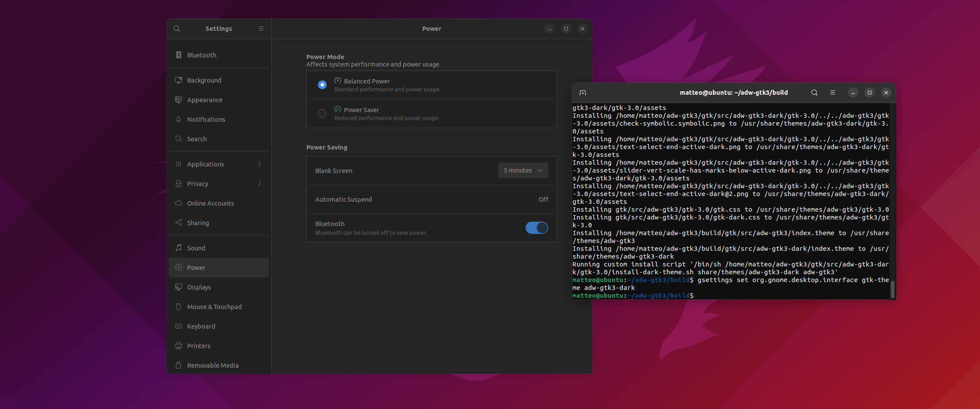
Task: Go to the Displays settings panel
Action: click(x=199, y=287)
